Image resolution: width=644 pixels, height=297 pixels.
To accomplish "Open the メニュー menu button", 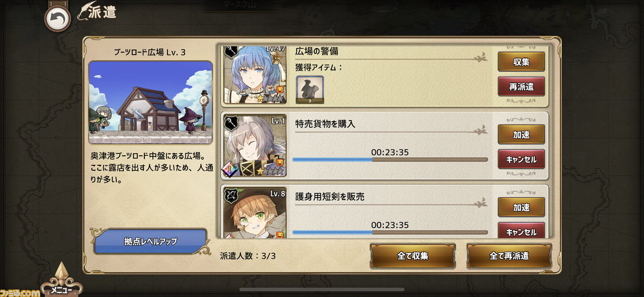I will [x=61, y=282].
